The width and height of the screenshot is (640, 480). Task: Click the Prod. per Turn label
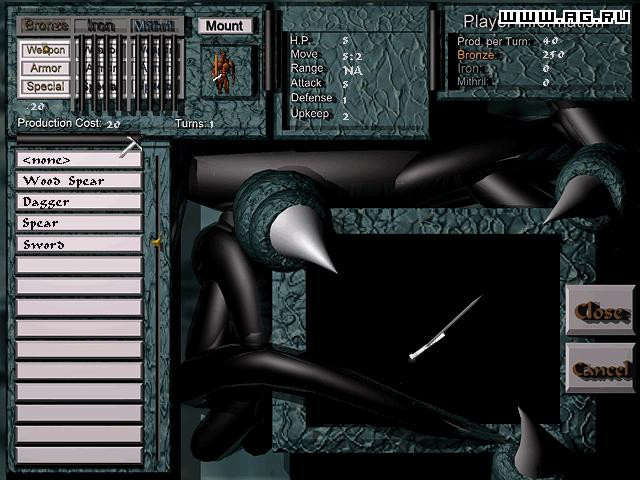click(493, 41)
